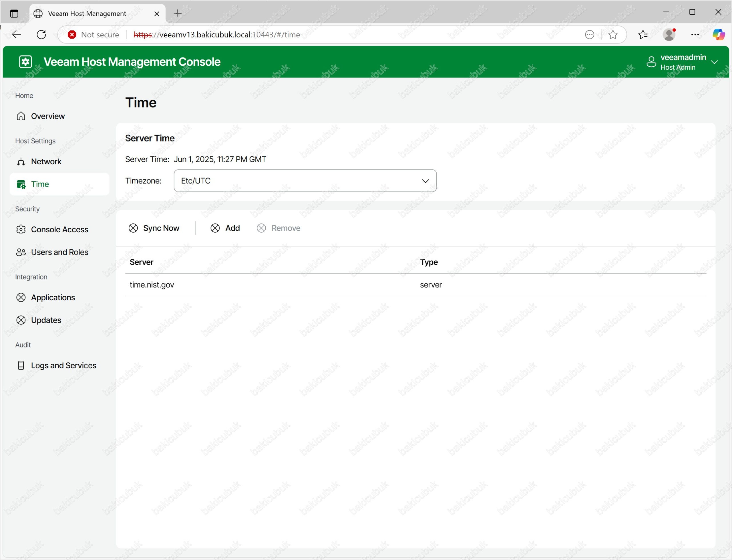Image resolution: width=732 pixels, height=560 pixels.
Task: Click the browser address bar URL
Action: click(216, 35)
